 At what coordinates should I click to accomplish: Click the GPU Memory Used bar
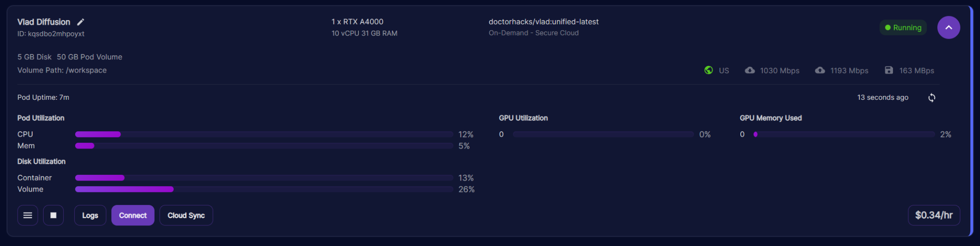(844, 134)
